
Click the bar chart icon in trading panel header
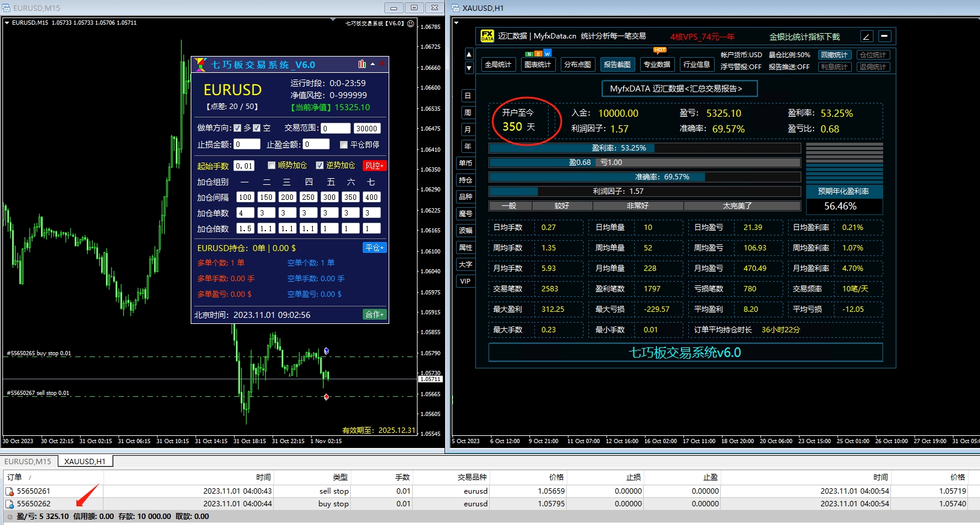coord(362,64)
